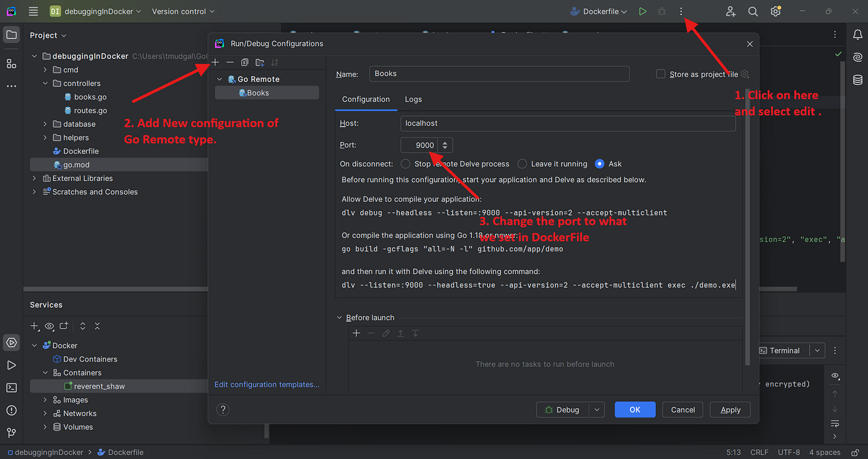Open Search Everywhere magnifier icon
Screen dimensions: 868x459
pos(753,11)
